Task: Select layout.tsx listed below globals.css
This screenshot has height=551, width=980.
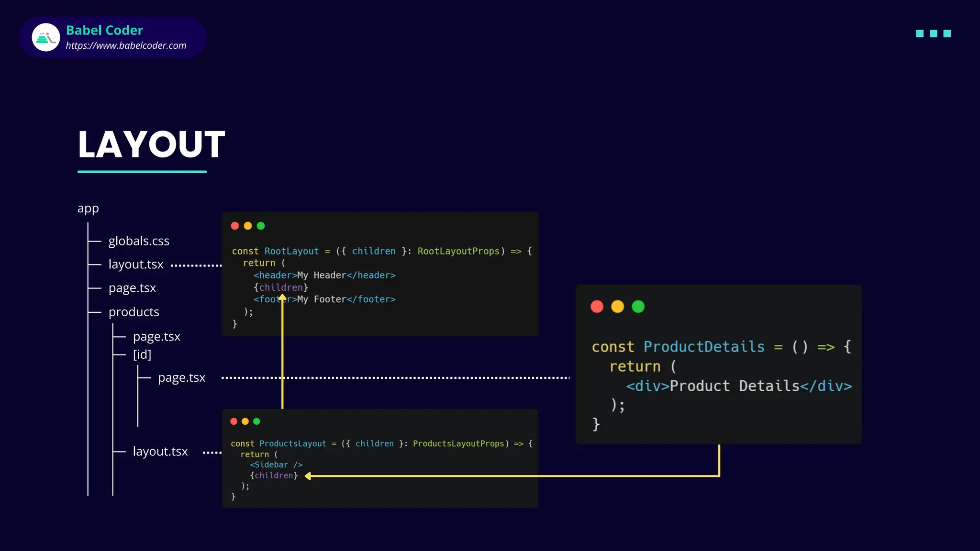Action: click(136, 264)
